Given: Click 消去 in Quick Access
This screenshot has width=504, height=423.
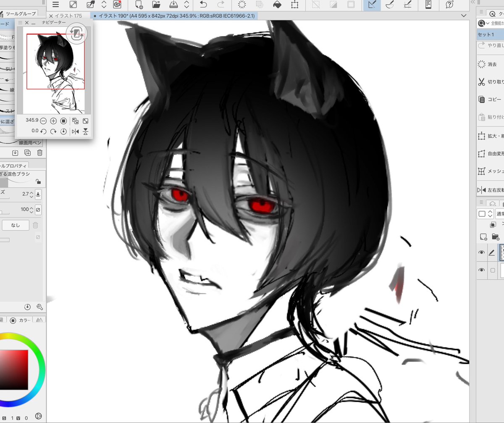Looking at the screenshot, I should point(491,65).
